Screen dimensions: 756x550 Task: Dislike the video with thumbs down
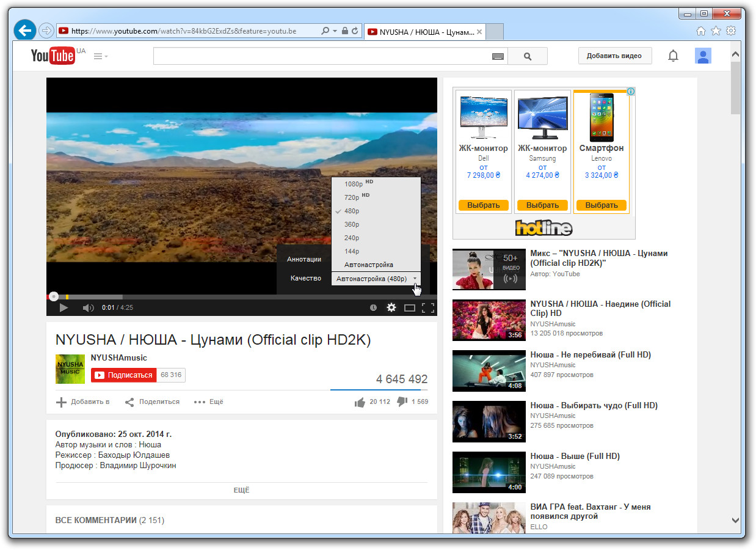point(402,402)
